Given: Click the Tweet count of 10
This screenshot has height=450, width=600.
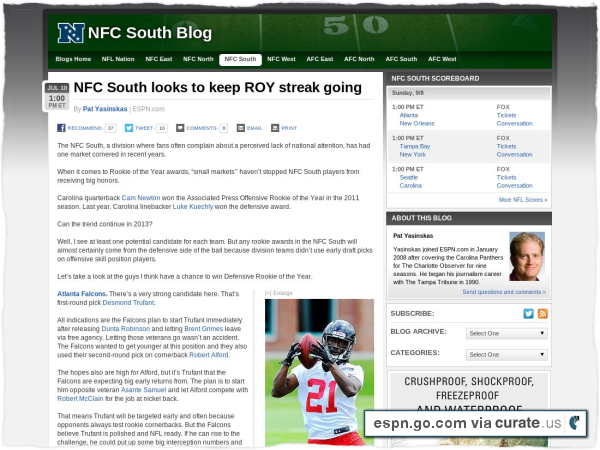Looking at the screenshot, I should click(x=162, y=128).
